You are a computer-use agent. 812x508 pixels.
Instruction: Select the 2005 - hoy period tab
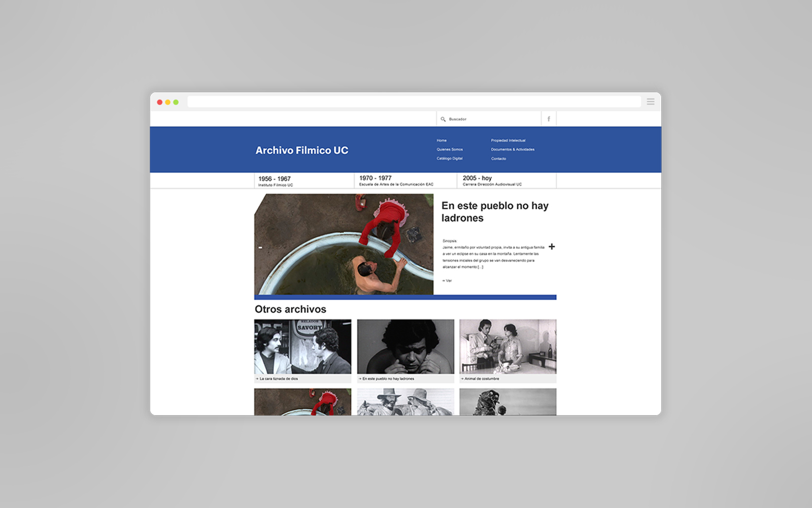(506, 181)
